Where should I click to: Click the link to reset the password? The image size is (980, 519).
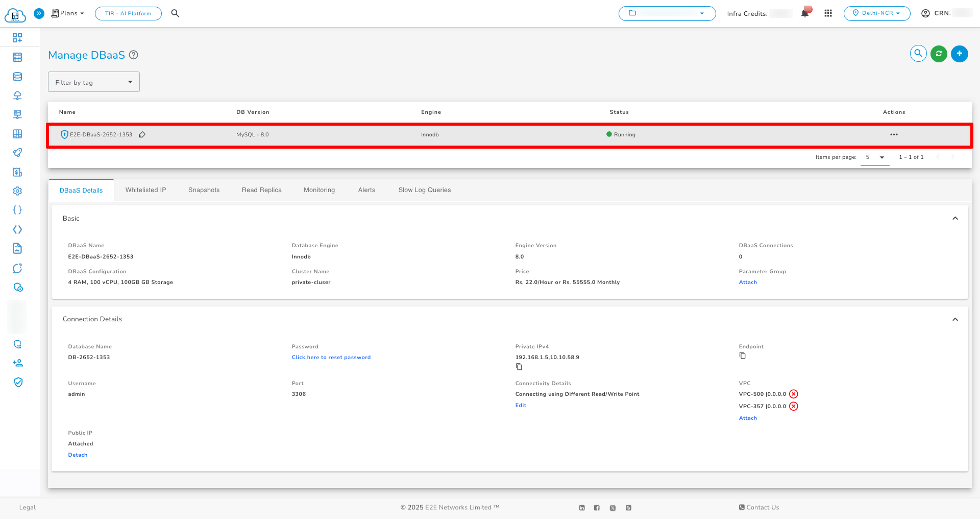[331, 357]
